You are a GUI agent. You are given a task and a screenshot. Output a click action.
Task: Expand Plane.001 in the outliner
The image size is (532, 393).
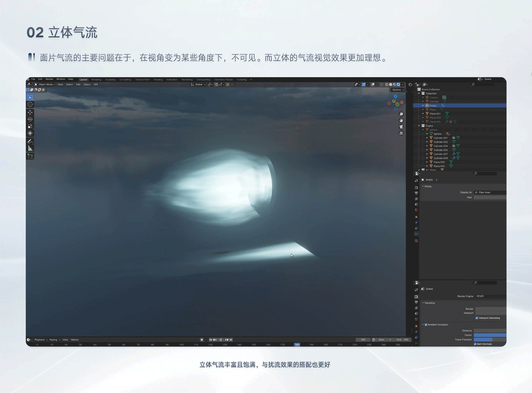coord(423,114)
